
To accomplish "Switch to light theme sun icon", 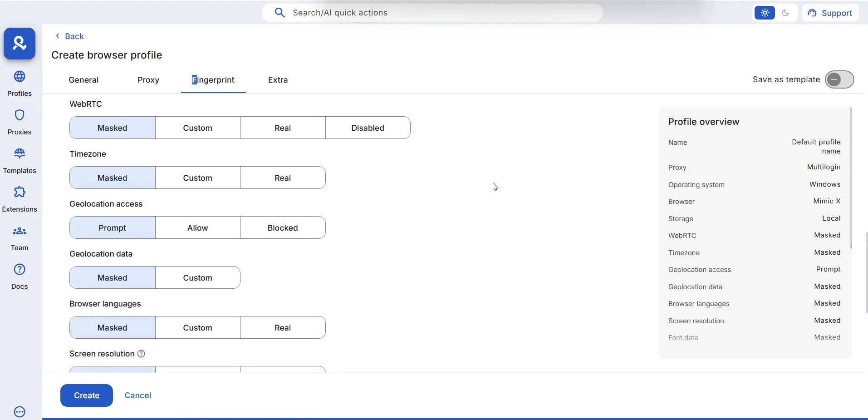I will point(765,13).
